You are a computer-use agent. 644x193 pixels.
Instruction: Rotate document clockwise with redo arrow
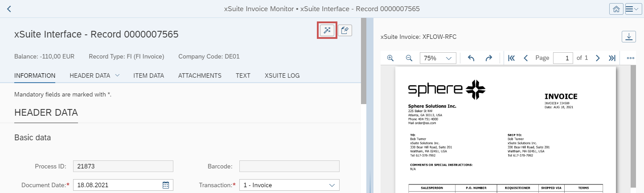coord(488,58)
